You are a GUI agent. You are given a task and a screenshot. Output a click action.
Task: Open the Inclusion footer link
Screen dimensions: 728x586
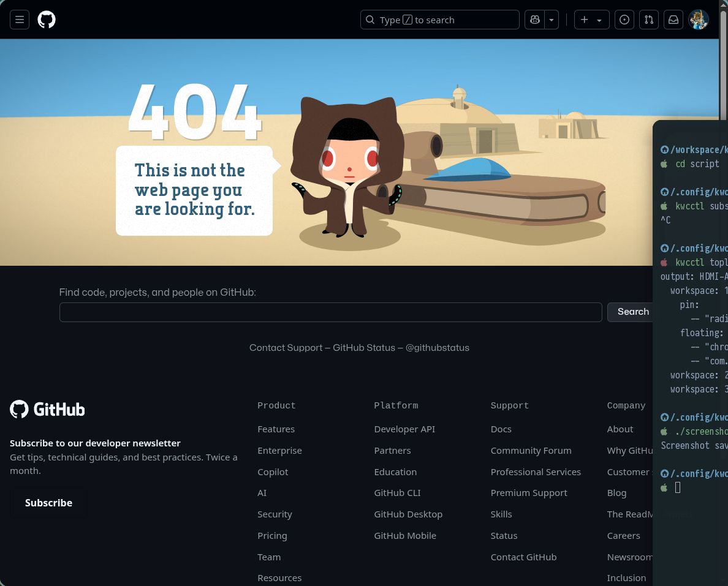(626, 578)
